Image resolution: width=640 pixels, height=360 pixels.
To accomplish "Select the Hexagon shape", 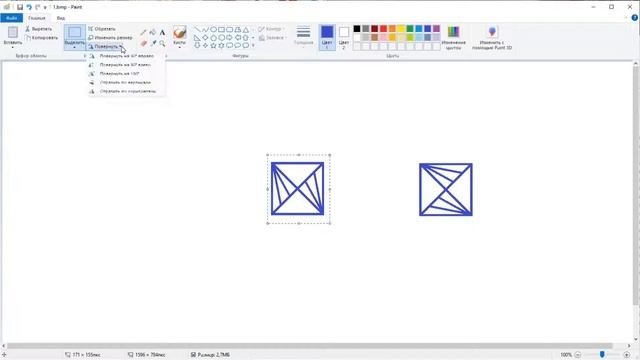I will point(221,38).
